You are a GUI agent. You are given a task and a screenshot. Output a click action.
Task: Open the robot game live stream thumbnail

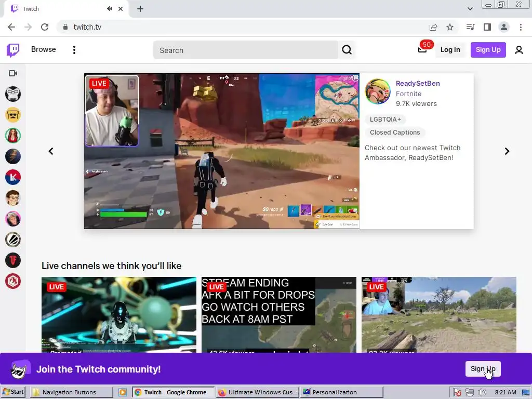click(119, 315)
